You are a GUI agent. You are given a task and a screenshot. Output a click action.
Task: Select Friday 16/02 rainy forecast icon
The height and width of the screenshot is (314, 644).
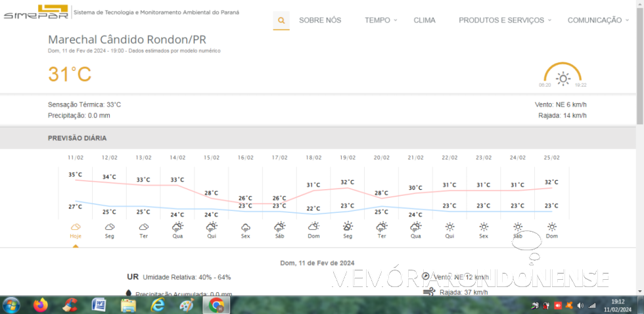pos(246,227)
